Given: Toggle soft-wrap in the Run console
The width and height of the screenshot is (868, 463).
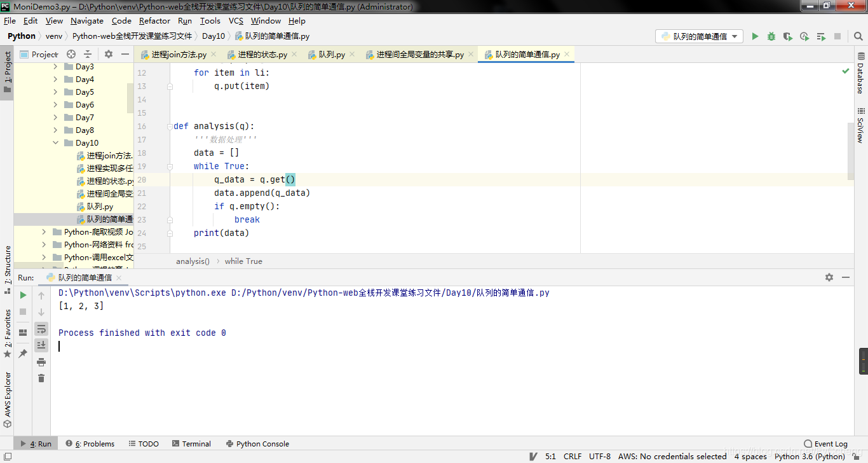Looking at the screenshot, I should [41, 329].
